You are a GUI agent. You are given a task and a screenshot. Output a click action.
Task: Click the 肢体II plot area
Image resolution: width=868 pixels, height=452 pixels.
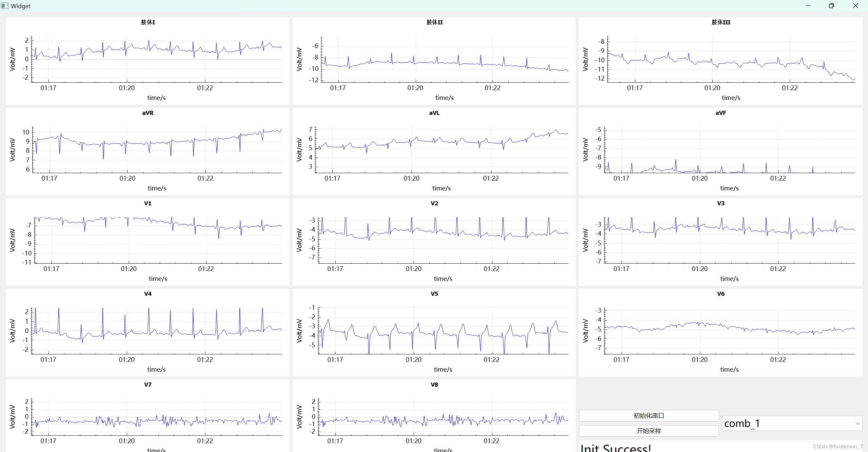click(444, 59)
